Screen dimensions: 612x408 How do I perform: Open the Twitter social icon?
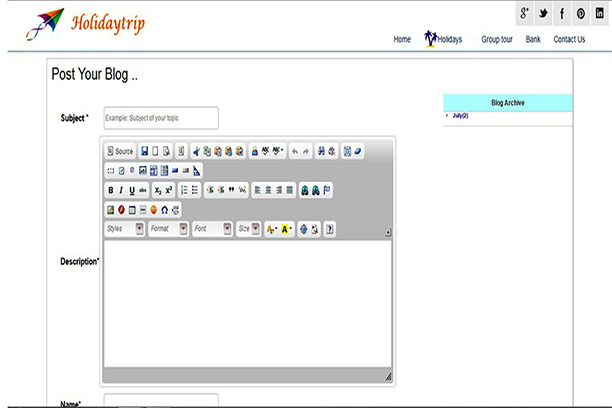coord(543,14)
